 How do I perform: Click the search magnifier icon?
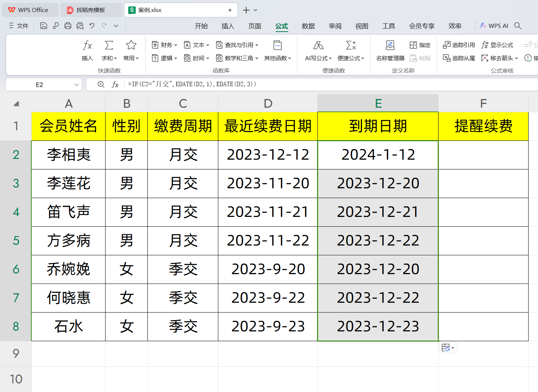coord(518,26)
